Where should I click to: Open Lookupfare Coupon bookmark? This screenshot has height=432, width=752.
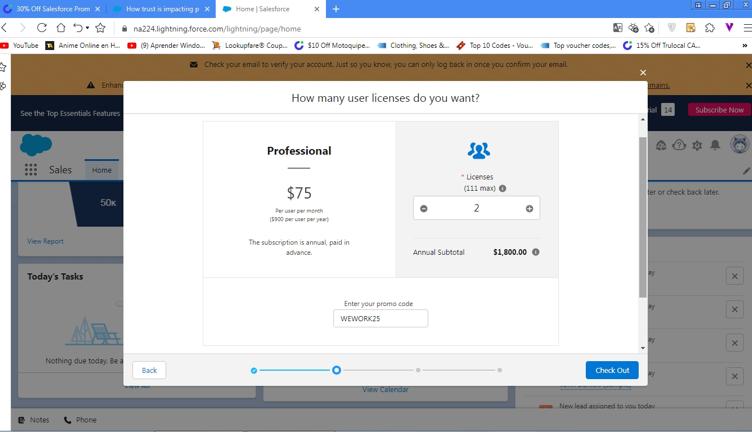(x=250, y=46)
